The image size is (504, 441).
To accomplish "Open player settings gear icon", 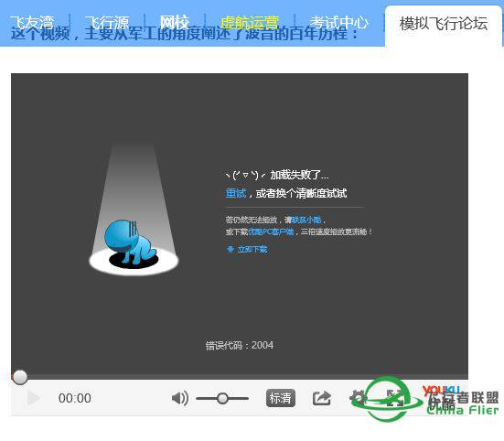I will pyautogui.click(x=358, y=398).
